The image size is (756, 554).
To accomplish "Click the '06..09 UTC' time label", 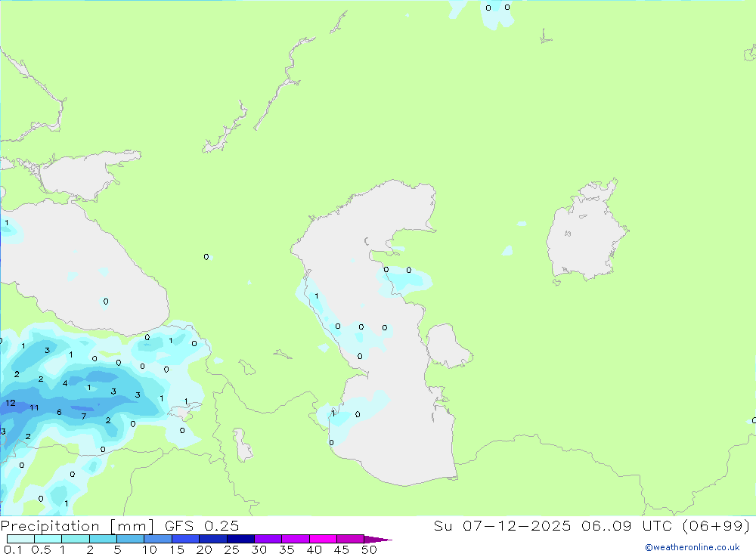I will (626, 525).
